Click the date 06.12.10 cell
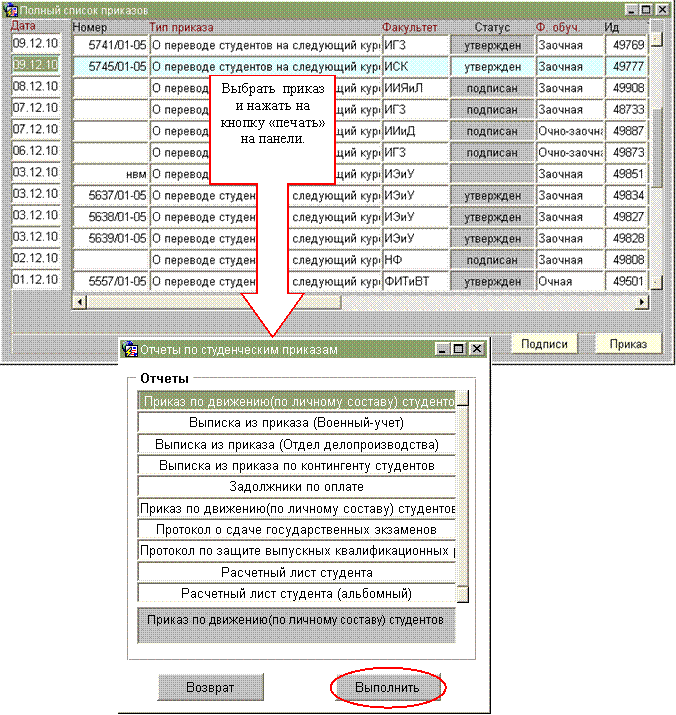Screen dimensions: 676x715 36,150
